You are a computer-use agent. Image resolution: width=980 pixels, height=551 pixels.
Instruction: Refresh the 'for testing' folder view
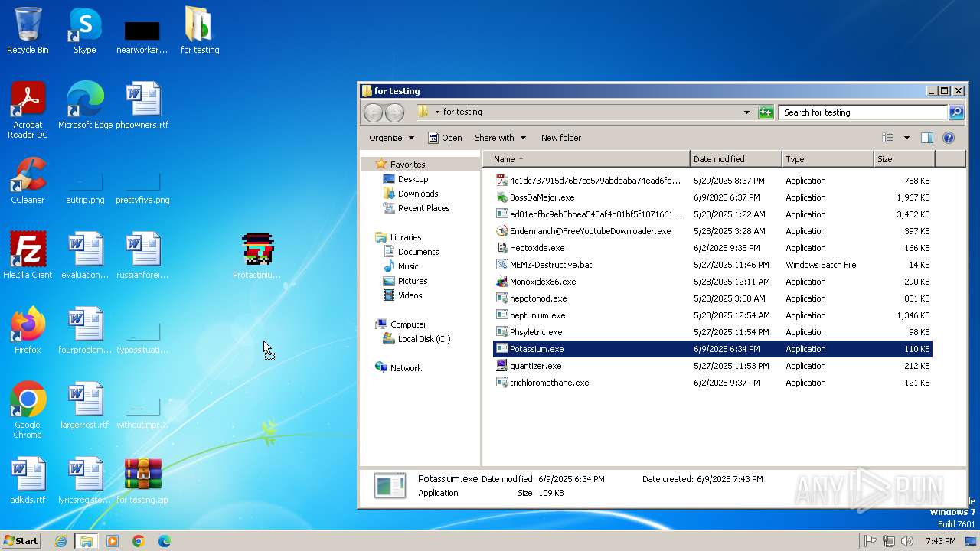(x=766, y=112)
